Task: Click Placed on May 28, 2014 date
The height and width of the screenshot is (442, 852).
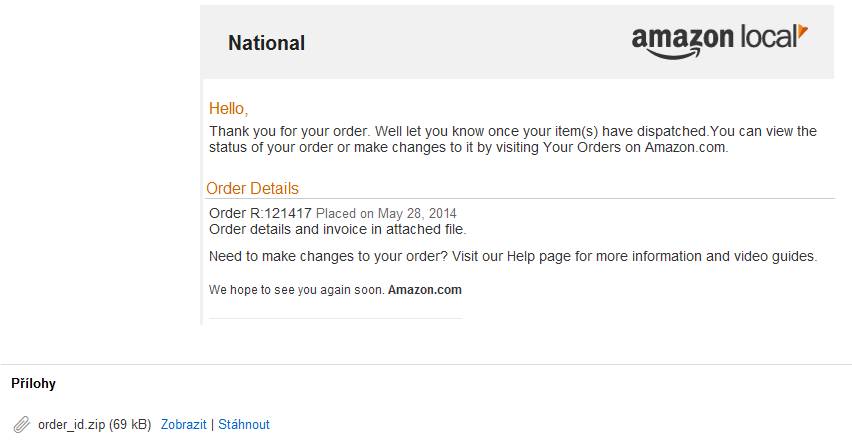Action: (386, 213)
